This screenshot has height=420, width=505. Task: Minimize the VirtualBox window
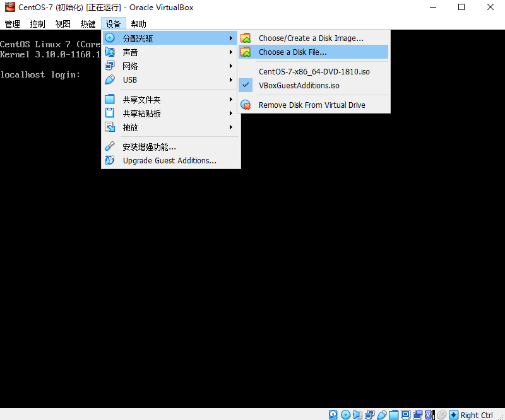click(x=433, y=7)
